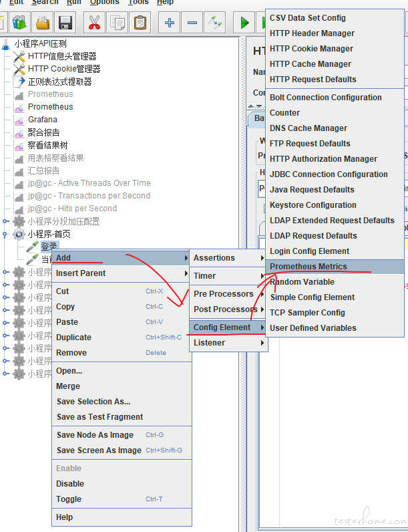Screen dimensions: 408x532
Task: Click the chart icon beside Grafana
Action: [x=19, y=120]
